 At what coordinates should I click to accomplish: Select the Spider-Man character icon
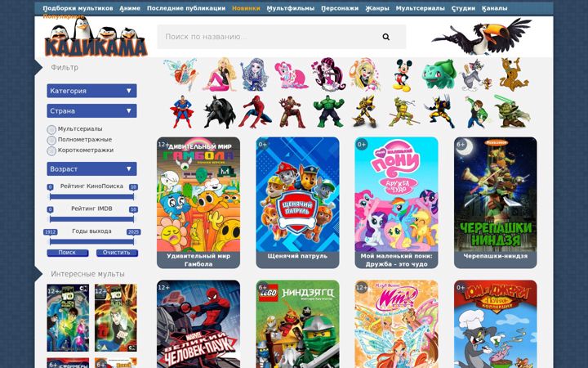coord(255,111)
